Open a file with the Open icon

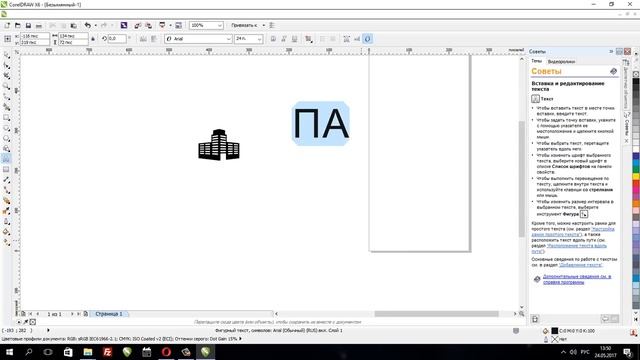tap(18, 25)
